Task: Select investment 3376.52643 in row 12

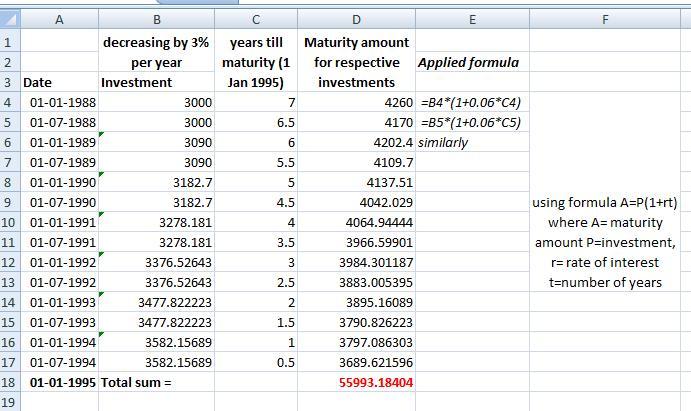Action: coord(156,262)
